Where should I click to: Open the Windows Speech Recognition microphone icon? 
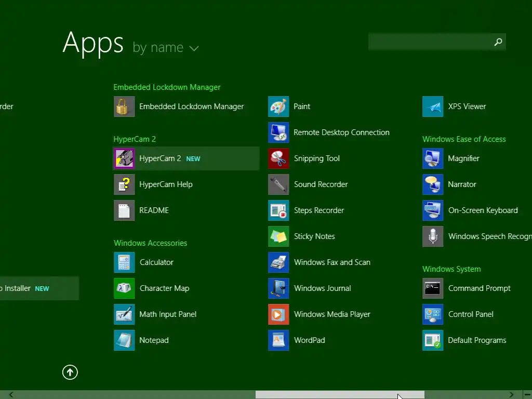(x=433, y=236)
